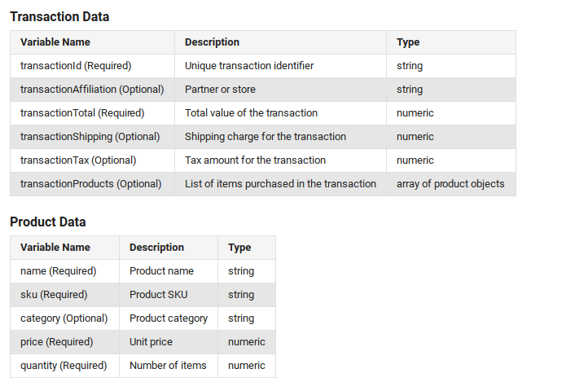Select the category (Optional) cell

(64, 318)
